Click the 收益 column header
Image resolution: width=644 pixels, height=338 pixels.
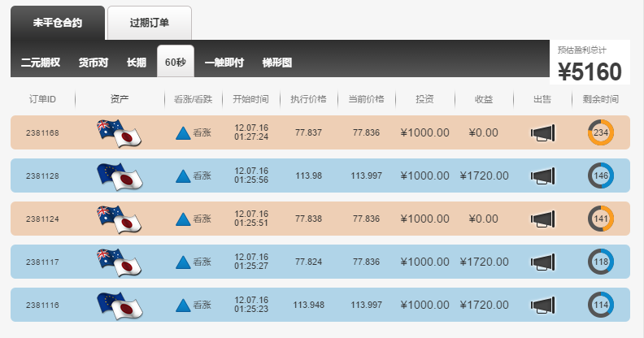coord(484,99)
